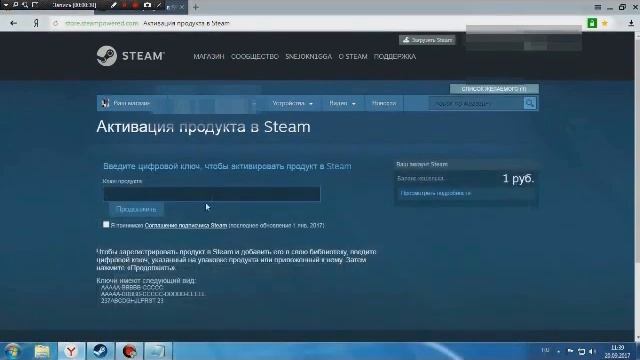This screenshot has height=360, width=640.
Task: Expand the Видео dropdown in store bar
Action: click(342, 103)
